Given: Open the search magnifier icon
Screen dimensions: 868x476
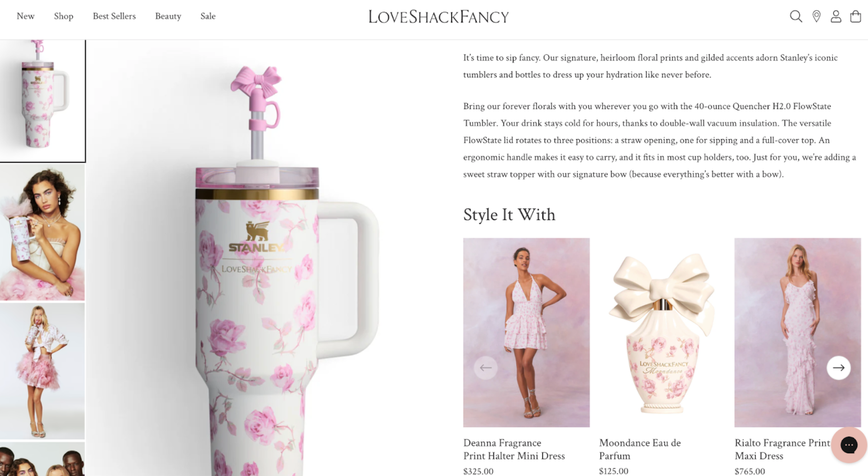Looking at the screenshot, I should (796, 17).
